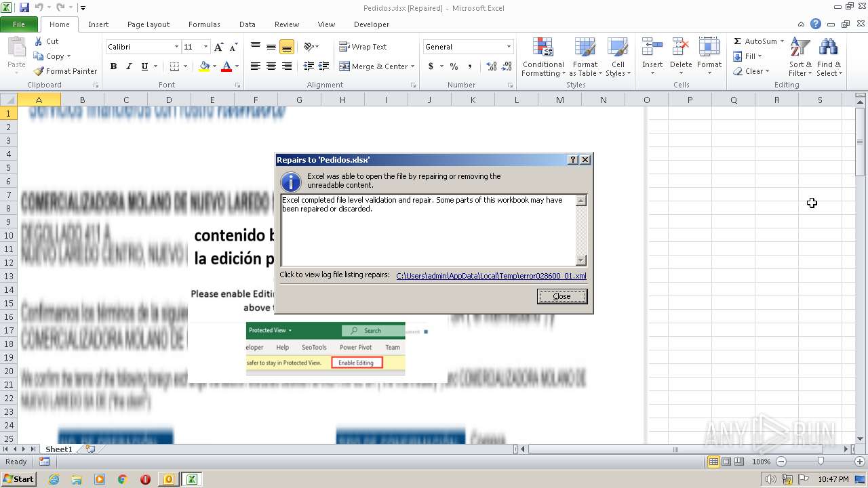Open Find & Select menu
Viewport: 868px width, 488px height.
coord(829,58)
